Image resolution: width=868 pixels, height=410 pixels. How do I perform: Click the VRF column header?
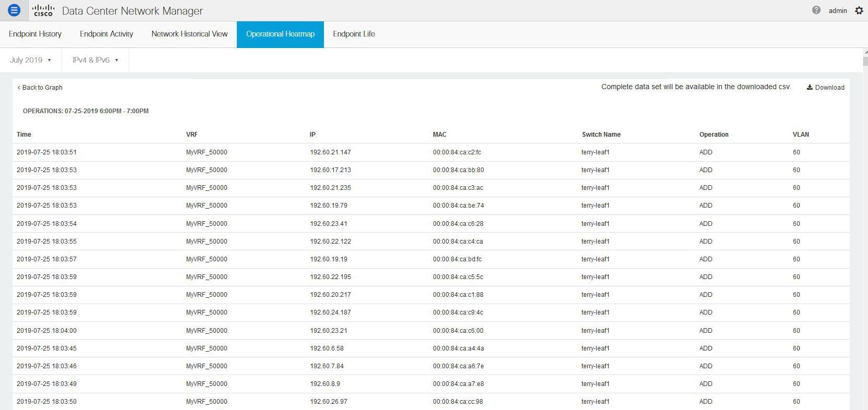tap(192, 135)
